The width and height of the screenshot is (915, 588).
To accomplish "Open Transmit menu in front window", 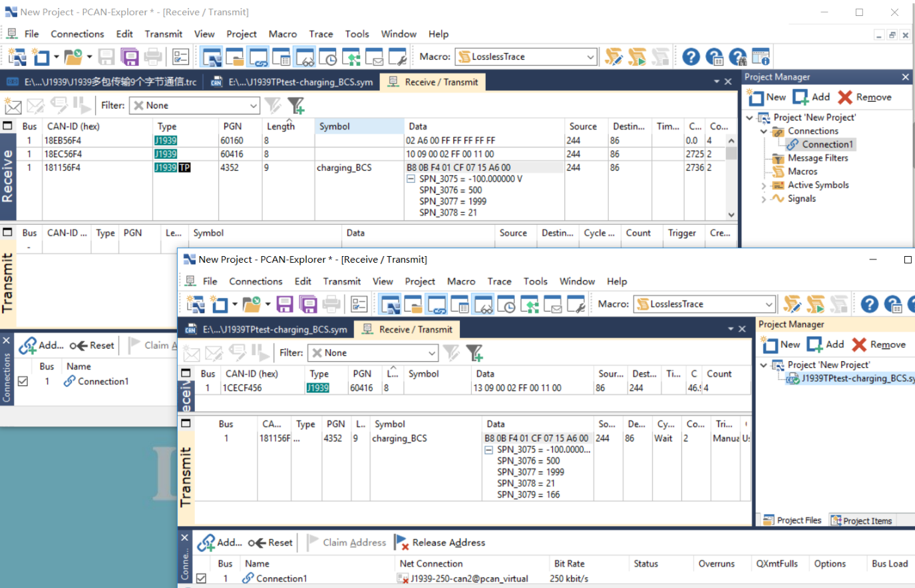I will pyautogui.click(x=342, y=281).
